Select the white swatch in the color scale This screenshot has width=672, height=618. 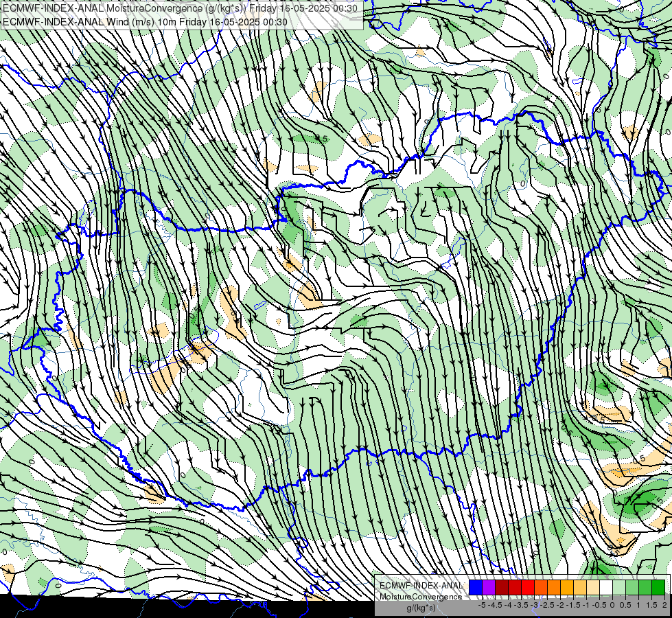pyautogui.click(x=606, y=587)
